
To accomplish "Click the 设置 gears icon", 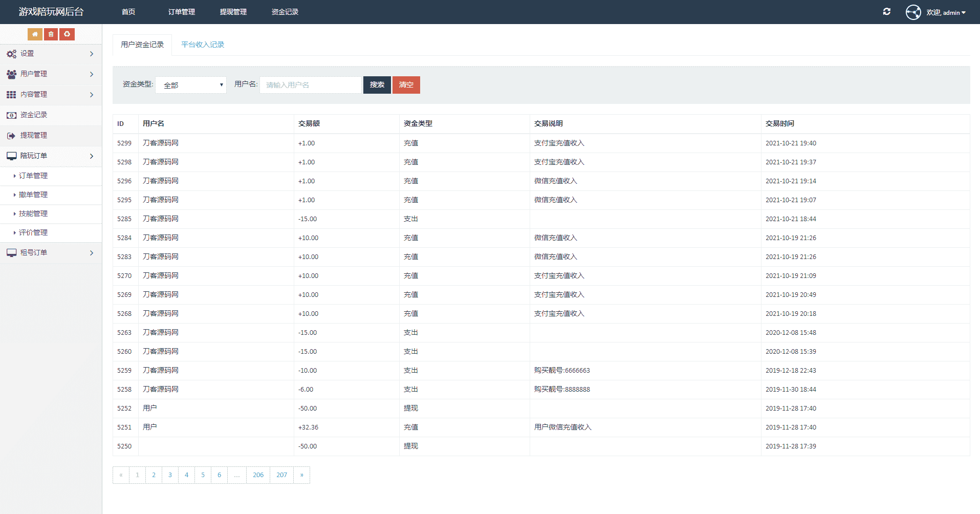I will (11, 54).
